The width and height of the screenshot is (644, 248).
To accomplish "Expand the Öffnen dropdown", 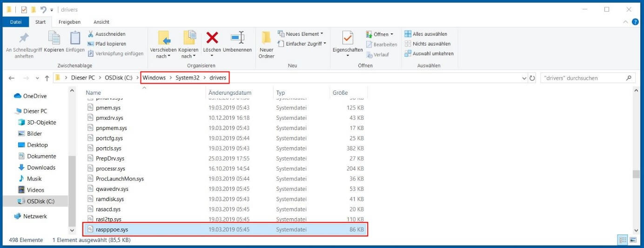I will 380,34.
